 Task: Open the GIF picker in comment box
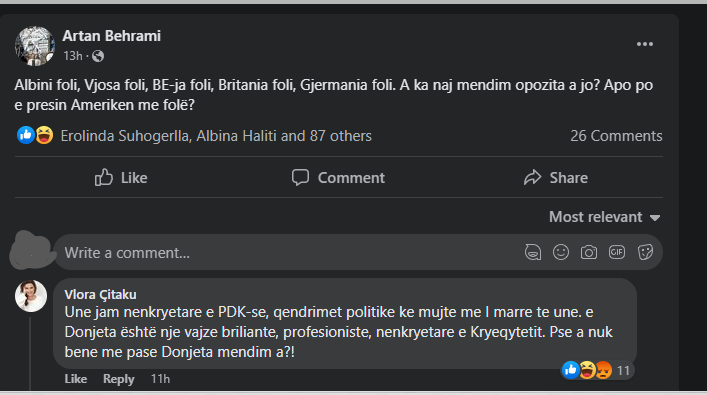[x=616, y=252]
